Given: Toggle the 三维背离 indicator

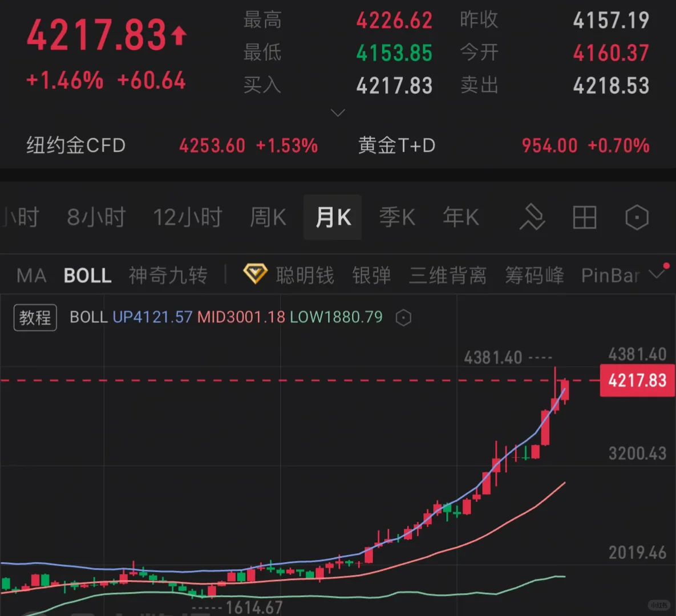Looking at the screenshot, I should click(448, 275).
